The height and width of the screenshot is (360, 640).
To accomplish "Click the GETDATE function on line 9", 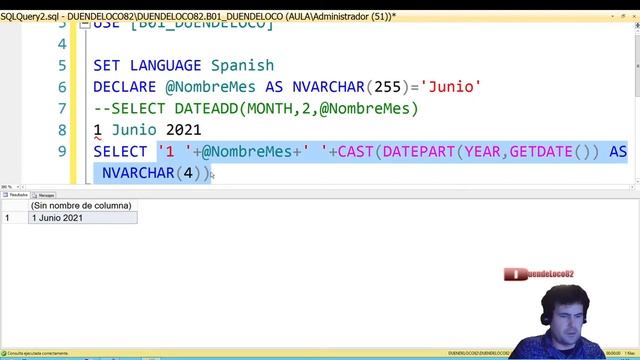I will (x=541, y=152).
